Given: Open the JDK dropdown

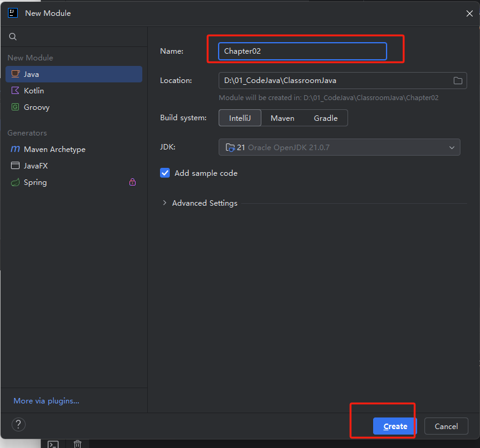Looking at the screenshot, I should point(339,147).
